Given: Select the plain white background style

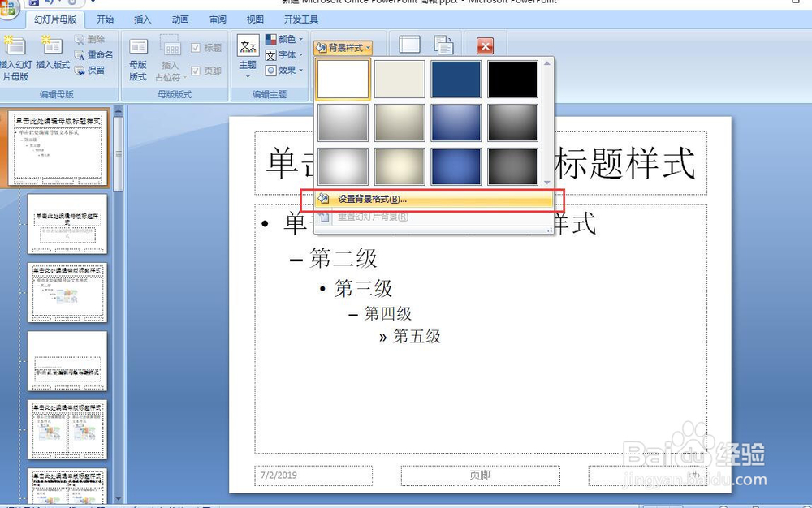Looking at the screenshot, I should coord(343,80).
